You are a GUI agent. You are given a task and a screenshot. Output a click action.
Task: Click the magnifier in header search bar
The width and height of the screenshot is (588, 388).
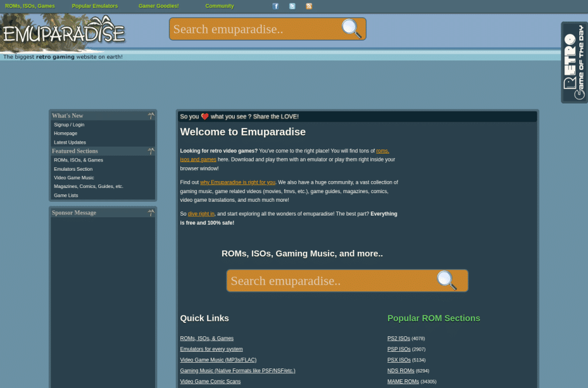(x=351, y=29)
